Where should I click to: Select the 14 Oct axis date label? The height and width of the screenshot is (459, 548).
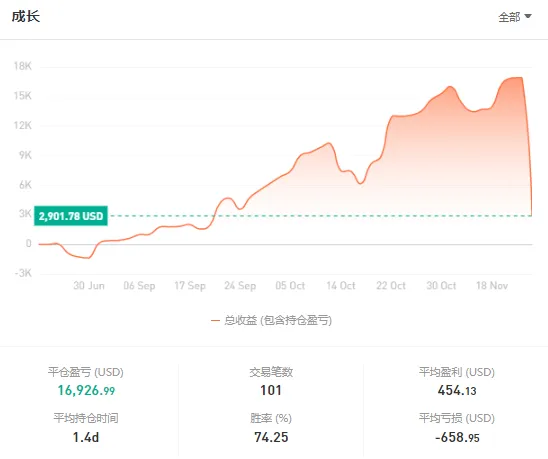(341, 286)
